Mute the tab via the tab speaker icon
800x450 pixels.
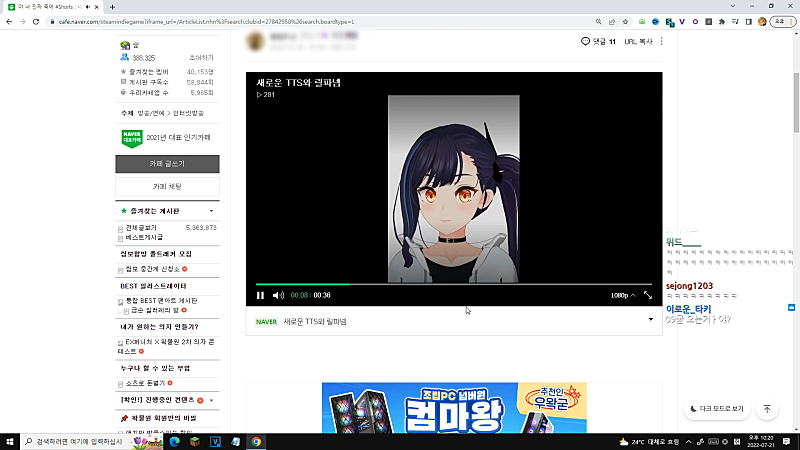pyautogui.click(x=88, y=7)
